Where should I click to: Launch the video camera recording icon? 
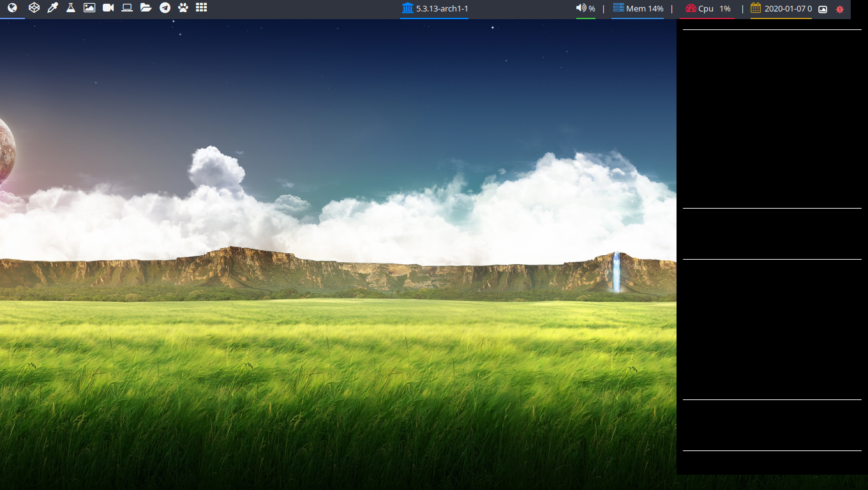coord(108,8)
